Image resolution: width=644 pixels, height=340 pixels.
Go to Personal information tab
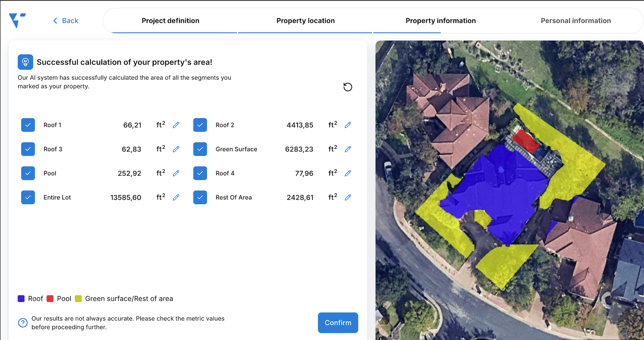click(x=575, y=21)
